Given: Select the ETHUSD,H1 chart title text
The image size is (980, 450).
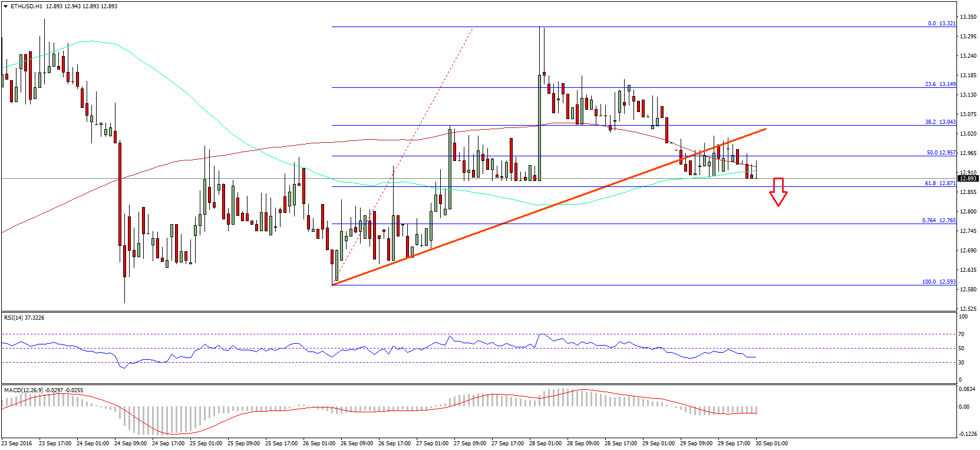Looking at the screenshot, I should point(27,6).
